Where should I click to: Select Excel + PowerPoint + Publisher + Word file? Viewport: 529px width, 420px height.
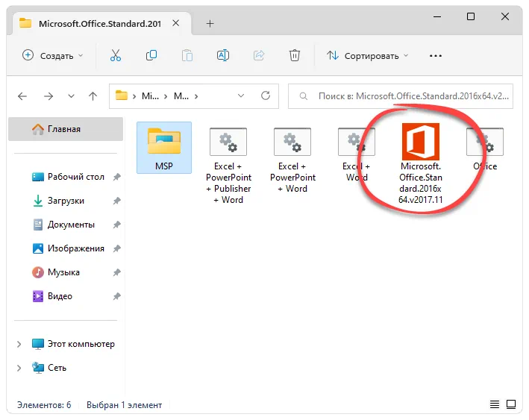click(x=228, y=166)
